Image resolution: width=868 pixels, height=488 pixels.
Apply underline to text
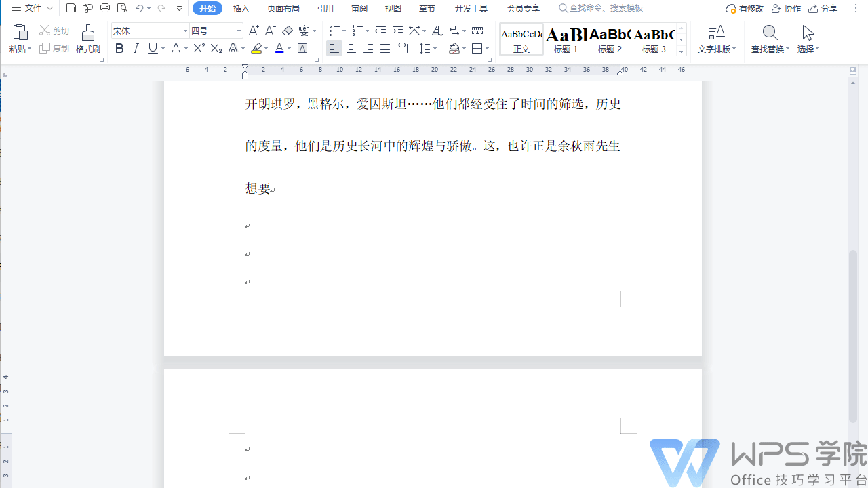[x=151, y=48]
